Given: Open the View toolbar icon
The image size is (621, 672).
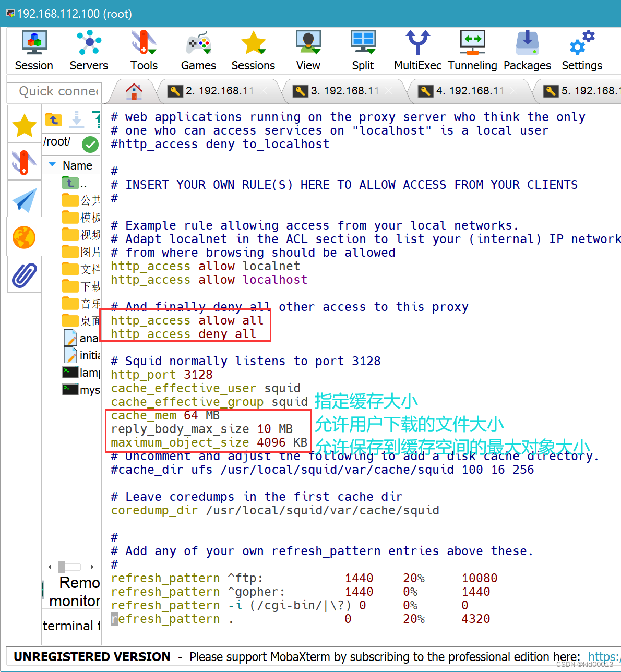Looking at the screenshot, I should [308, 51].
